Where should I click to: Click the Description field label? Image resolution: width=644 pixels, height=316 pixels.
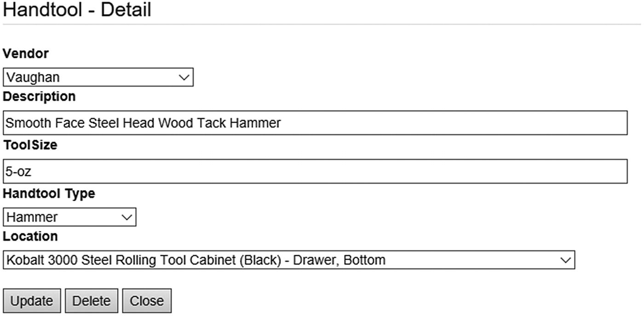(x=39, y=96)
